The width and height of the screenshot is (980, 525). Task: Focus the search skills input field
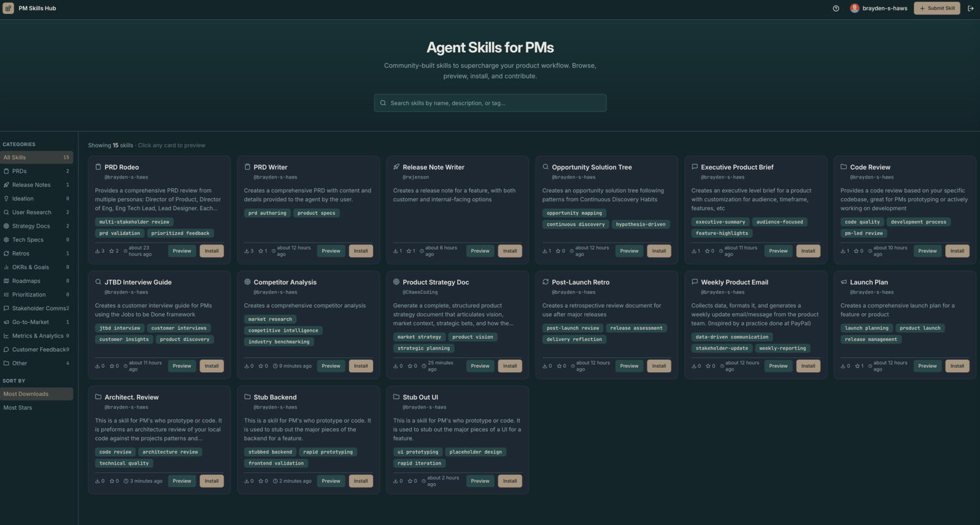(x=490, y=103)
